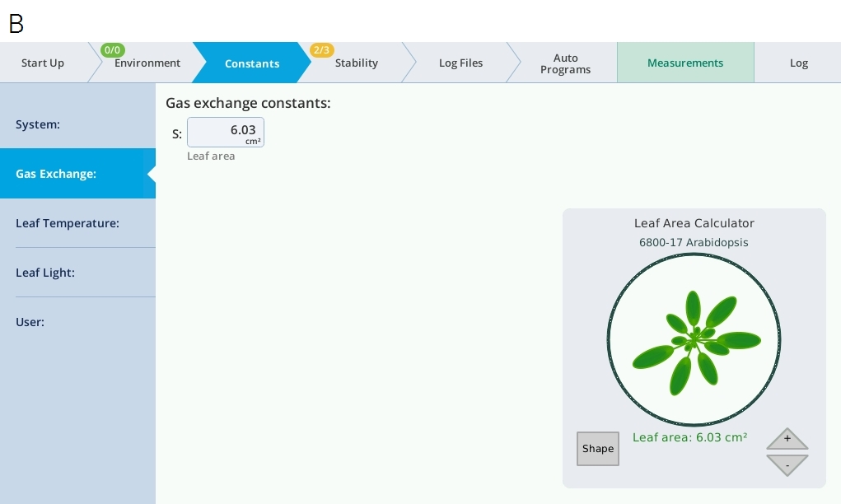Edit the S leaf area field
This screenshot has height=504, width=841.
pyautogui.click(x=225, y=132)
